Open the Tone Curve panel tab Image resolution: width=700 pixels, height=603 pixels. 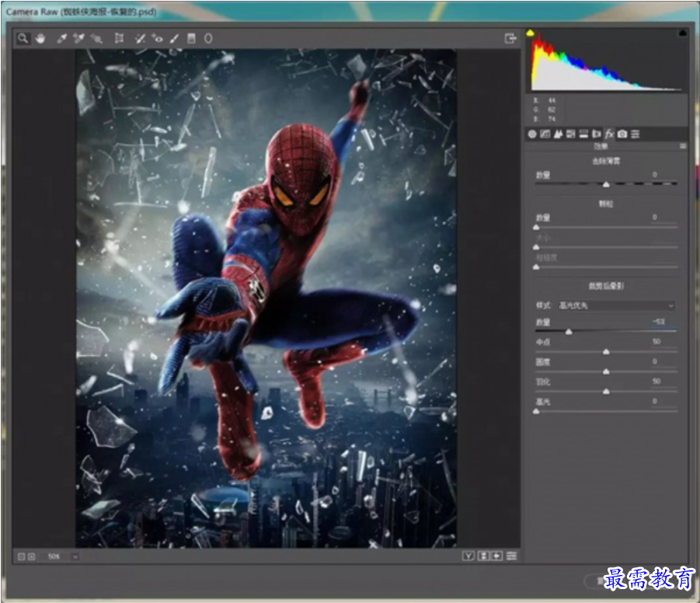point(545,134)
